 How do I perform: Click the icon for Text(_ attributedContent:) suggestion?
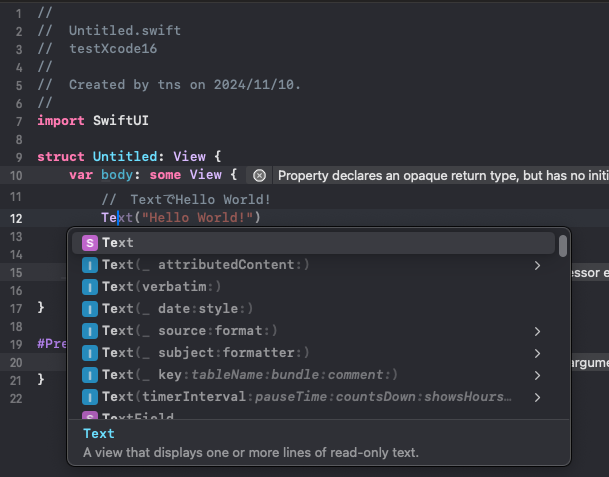pos(90,265)
